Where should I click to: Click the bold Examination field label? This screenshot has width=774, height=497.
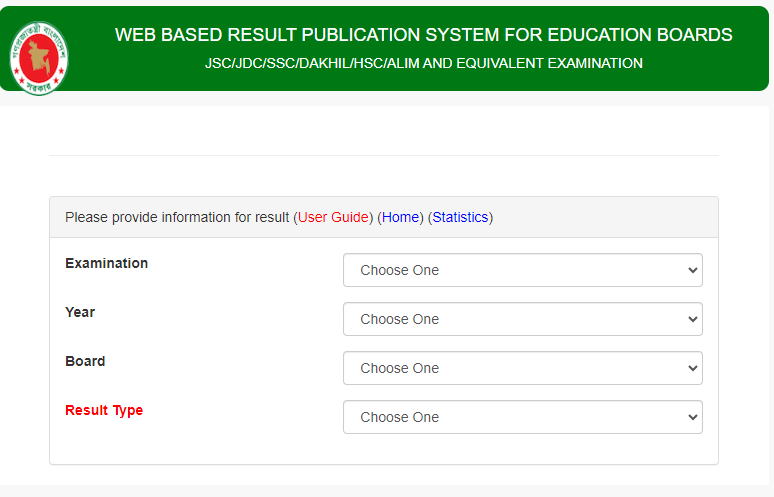tap(106, 263)
